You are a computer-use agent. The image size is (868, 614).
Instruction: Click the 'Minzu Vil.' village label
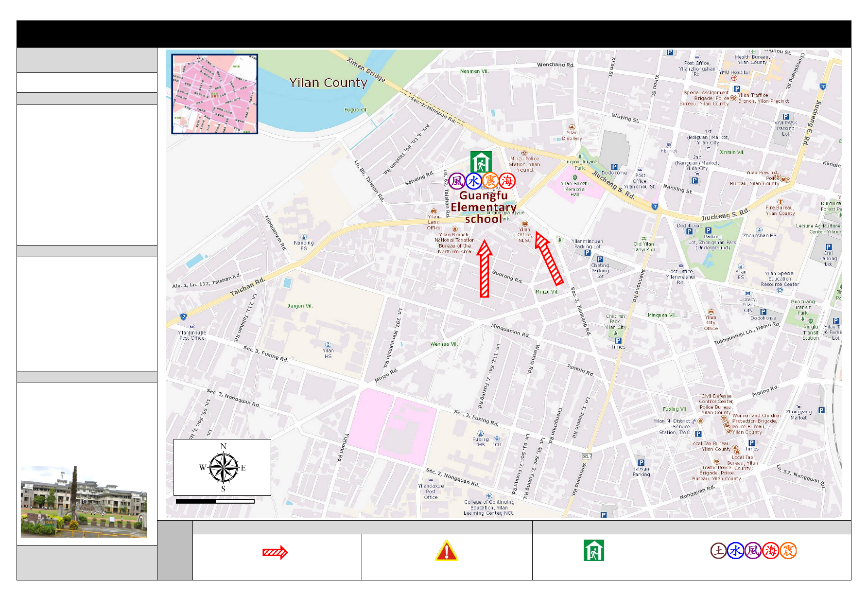coord(546,292)
